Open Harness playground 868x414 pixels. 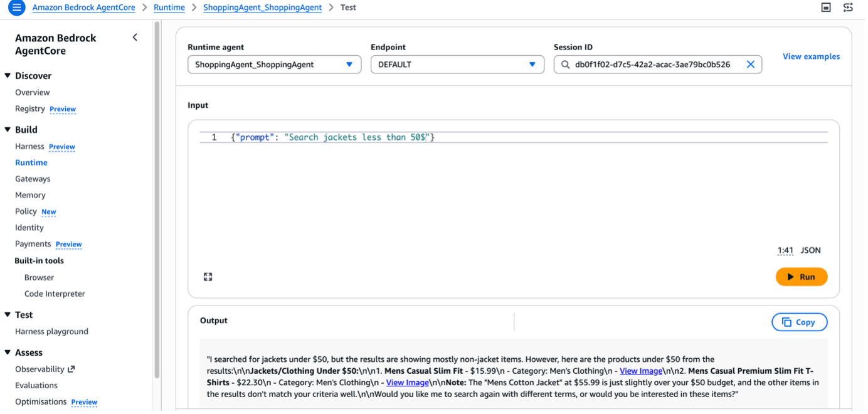[x=51, y=331]
